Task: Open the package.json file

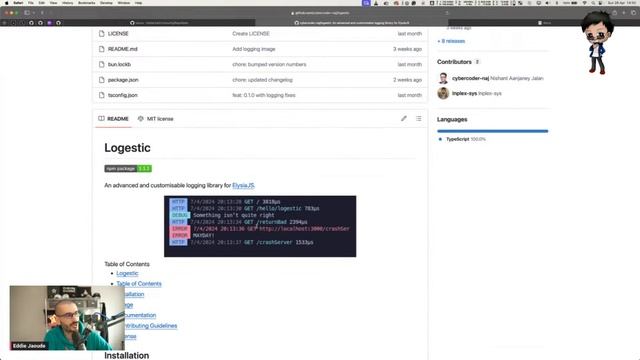Action: (123, 80)
